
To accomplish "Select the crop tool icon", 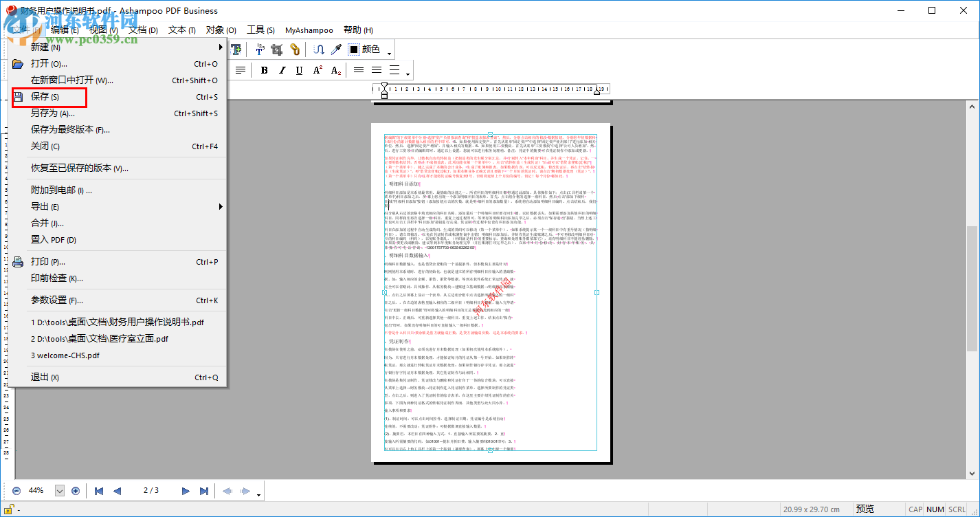I will [x=278, y=49].
